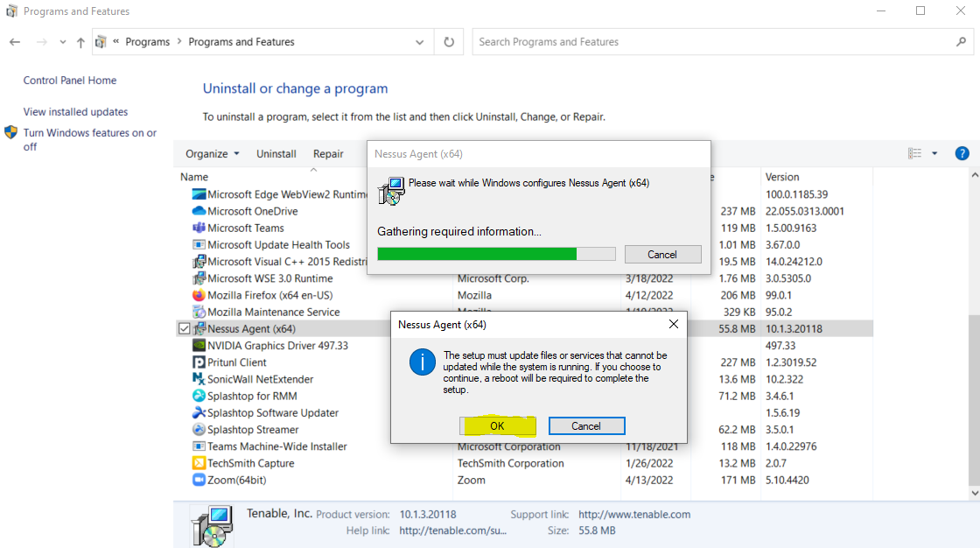This screenshot has height=548, width=980.
Task: Close the Nessus Agent reboot message dialog
Action: click(673, 324)
